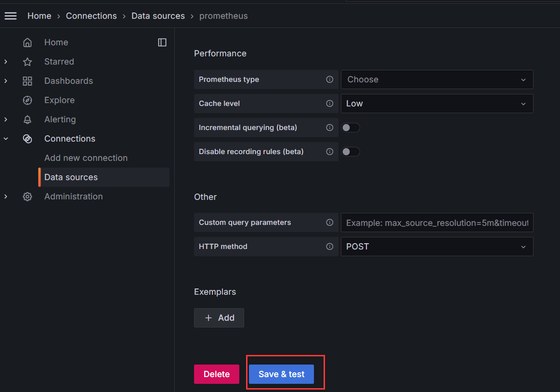Click the Prometheus type label

tap(229, 79)
